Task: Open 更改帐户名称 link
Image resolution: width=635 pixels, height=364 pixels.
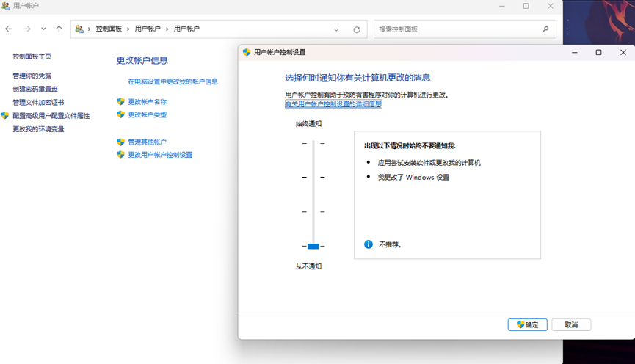Action: (x=147, y=102)
